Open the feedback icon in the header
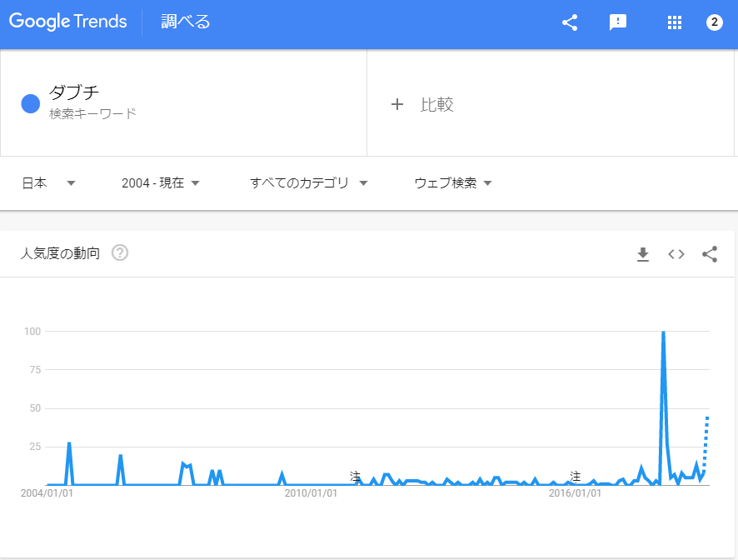Screen dimensions: 738x560 tap(618, 22)
